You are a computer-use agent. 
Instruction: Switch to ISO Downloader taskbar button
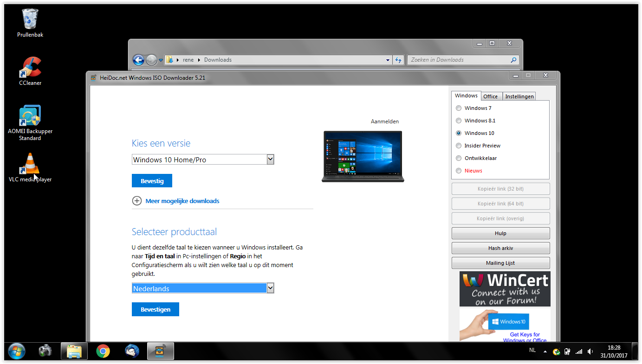click(x=161, y=351)
